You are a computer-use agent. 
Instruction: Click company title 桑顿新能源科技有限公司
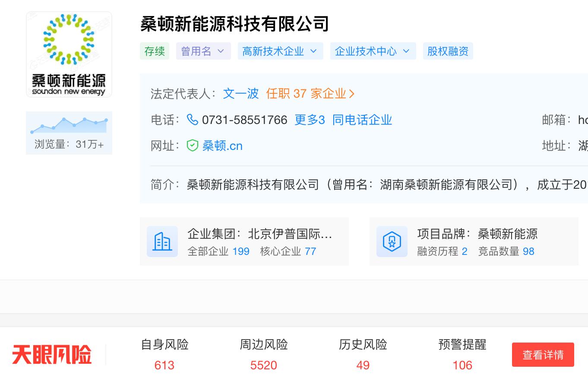pyautogui.click(x=234, y=24)
